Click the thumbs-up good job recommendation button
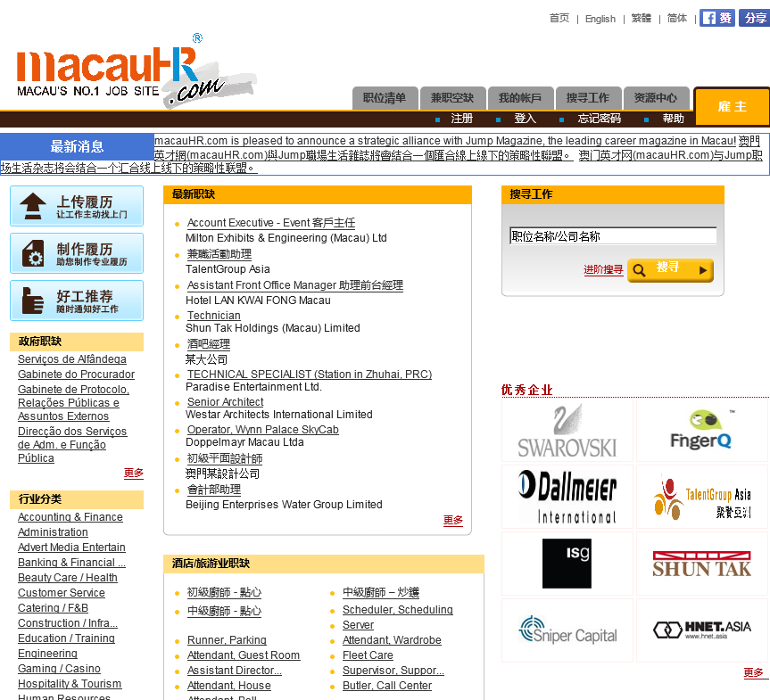Screen dimensions: 770x700 click(x=77, y=301)
